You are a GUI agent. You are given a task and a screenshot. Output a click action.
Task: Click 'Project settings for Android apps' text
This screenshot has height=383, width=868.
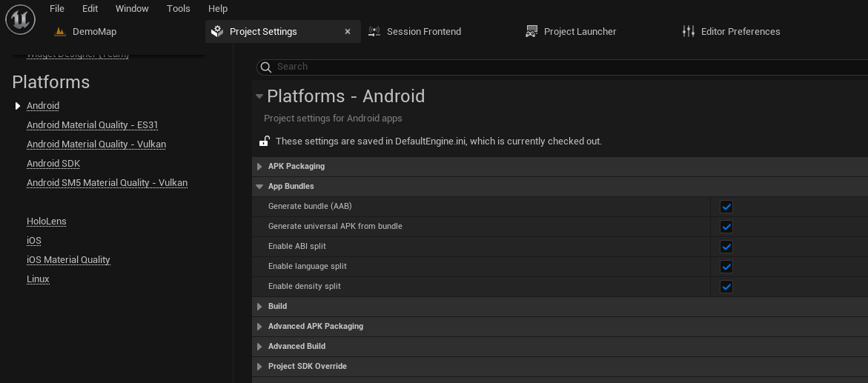[334, 119]
